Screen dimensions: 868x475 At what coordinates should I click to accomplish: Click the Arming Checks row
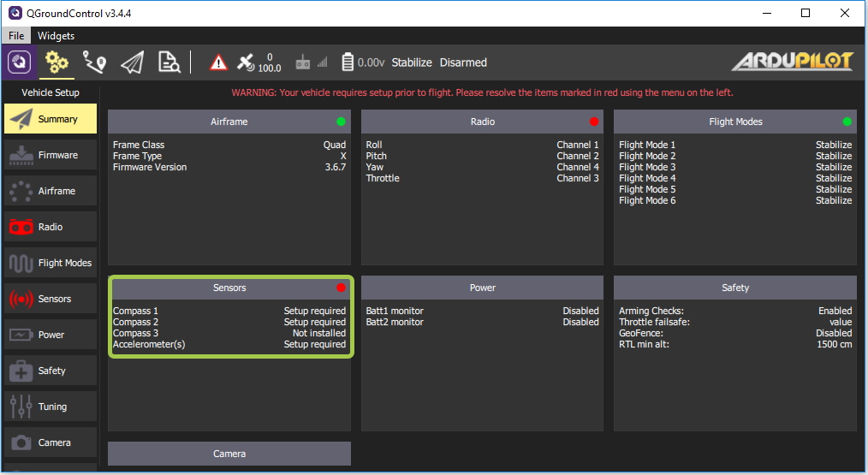coord(735,312)
